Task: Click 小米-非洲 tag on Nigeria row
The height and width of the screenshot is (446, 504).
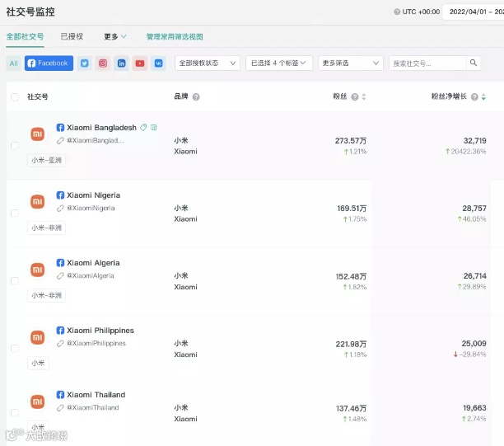Action: tap(47, 228)
